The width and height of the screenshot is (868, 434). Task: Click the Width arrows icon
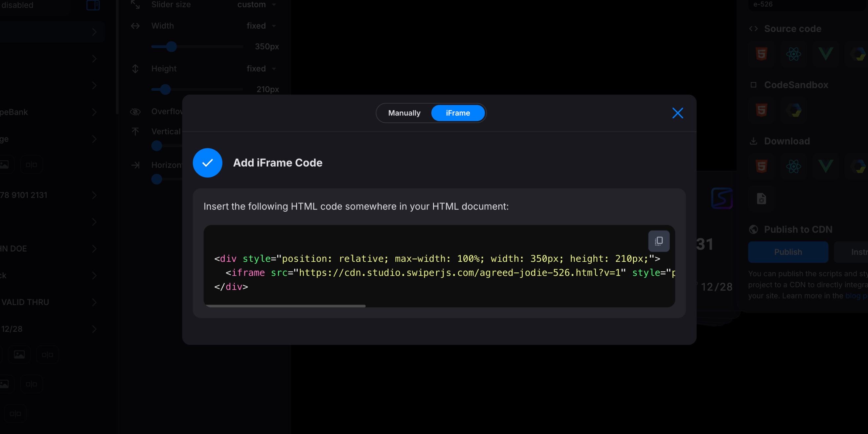(x=135, y=26)
